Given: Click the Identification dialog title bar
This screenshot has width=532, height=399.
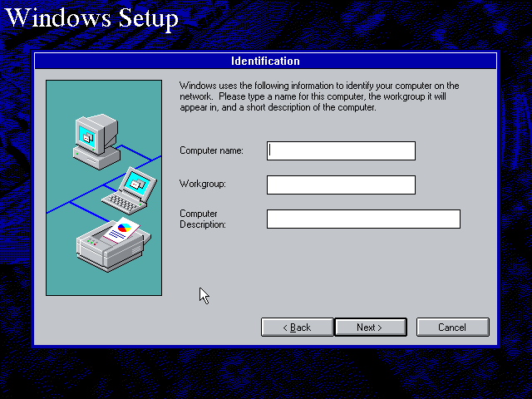Looking at the screenshot, I should coord(266,61).
